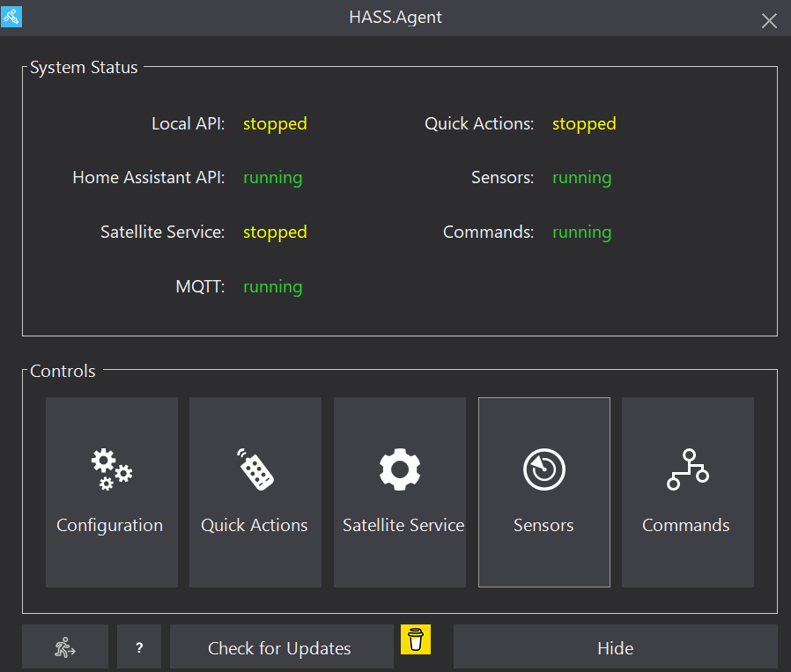This screenshot has height=672, width=791.
Task: Click the Local API: label
Action: tap(189, 123)
